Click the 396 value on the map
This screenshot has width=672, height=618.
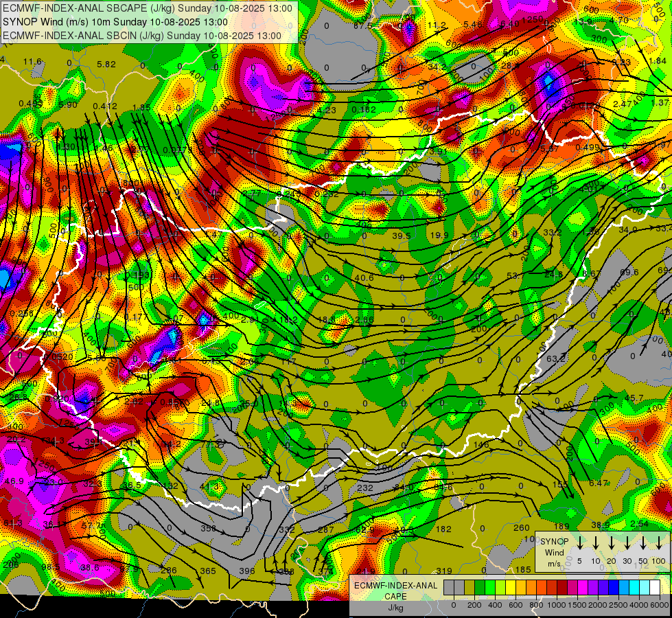(x=247, y=571)
